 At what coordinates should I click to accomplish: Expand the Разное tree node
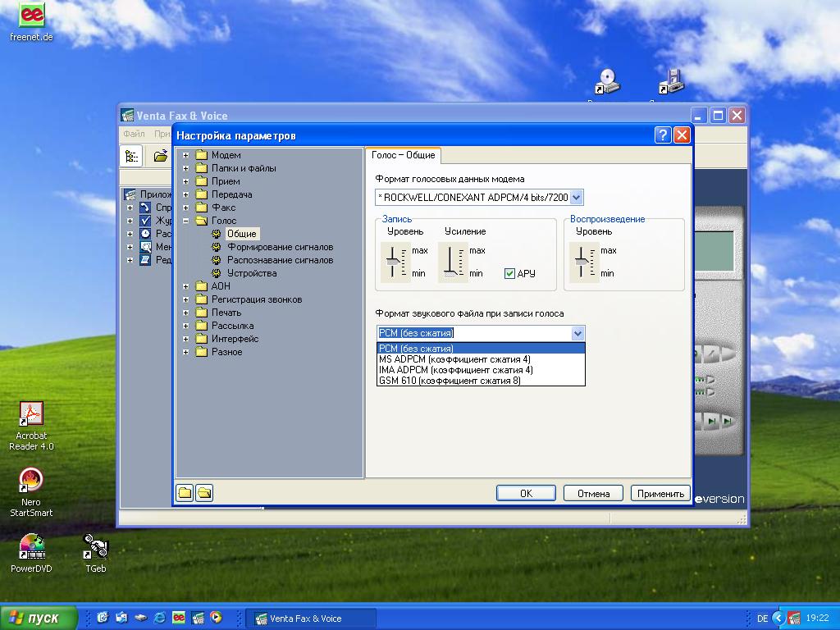[x=185, y=352]
